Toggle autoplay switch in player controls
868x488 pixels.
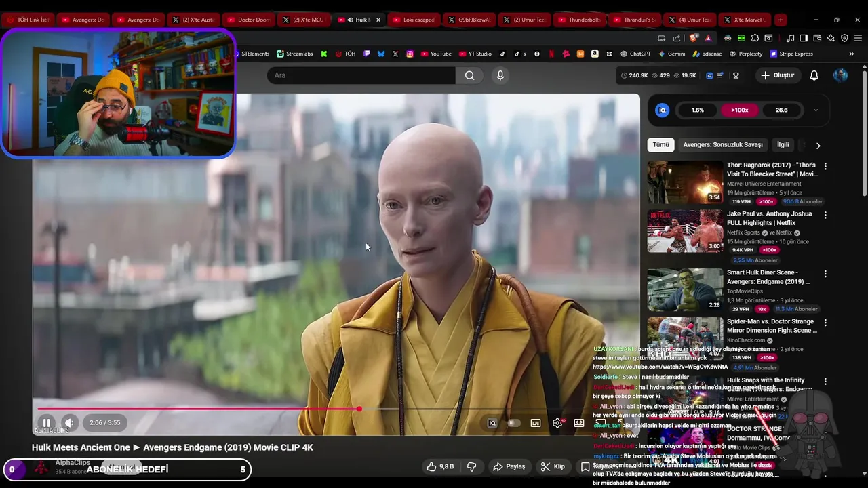tap(514, 423)
